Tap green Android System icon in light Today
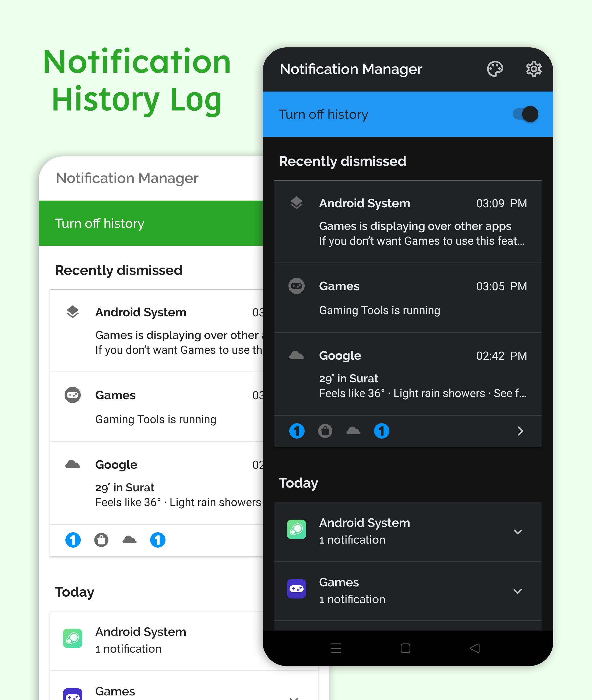The height and width of the screenshot is (700, 592). coord(72,639)
